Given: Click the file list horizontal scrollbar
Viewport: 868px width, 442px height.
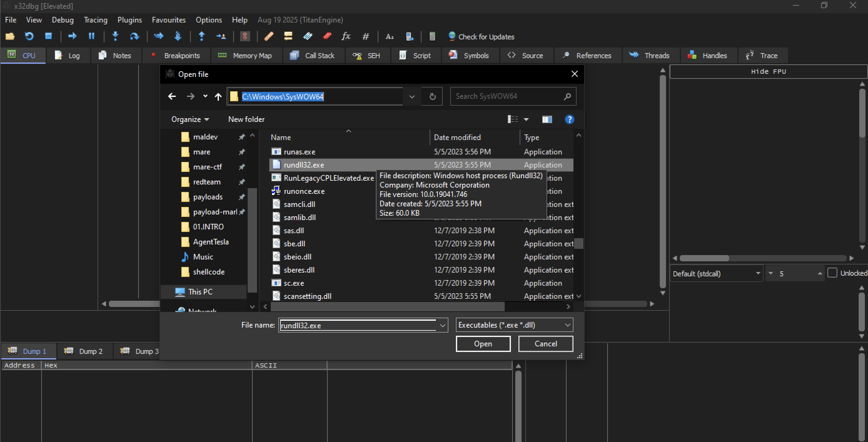Looking at the screenshot, I should tap(387, 307).
